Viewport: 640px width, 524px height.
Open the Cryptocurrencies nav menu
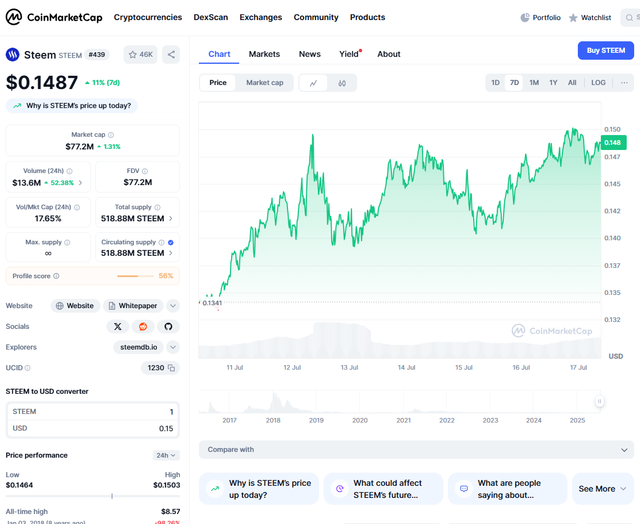(148, 17)
